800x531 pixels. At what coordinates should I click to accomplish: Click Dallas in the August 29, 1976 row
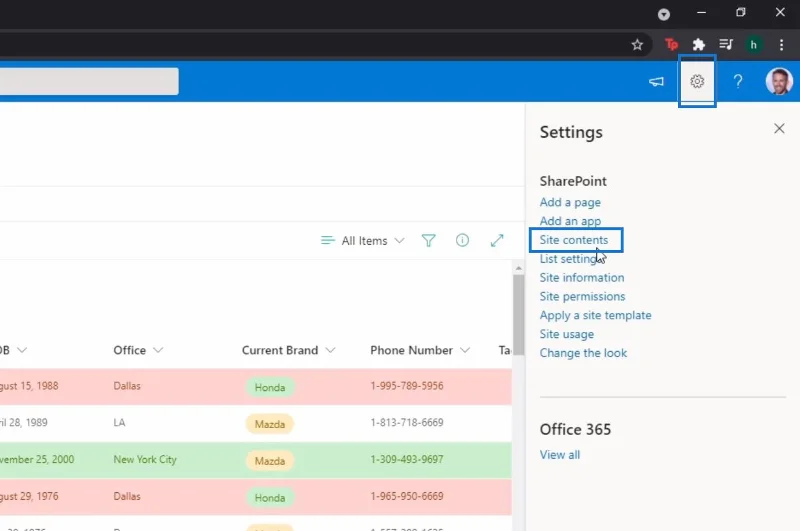(x=127, y=496)
